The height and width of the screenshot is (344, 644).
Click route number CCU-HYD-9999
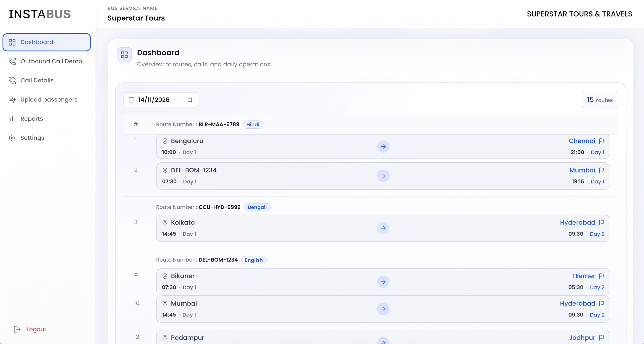(x=220, y=207)
